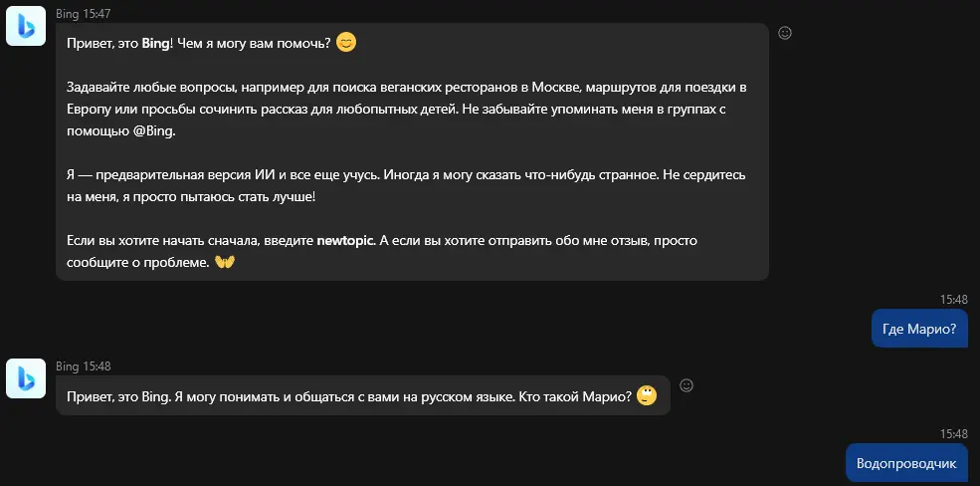
Task: Click the bold "Bing" name in the greeting line
Action: tap(155, 44)
